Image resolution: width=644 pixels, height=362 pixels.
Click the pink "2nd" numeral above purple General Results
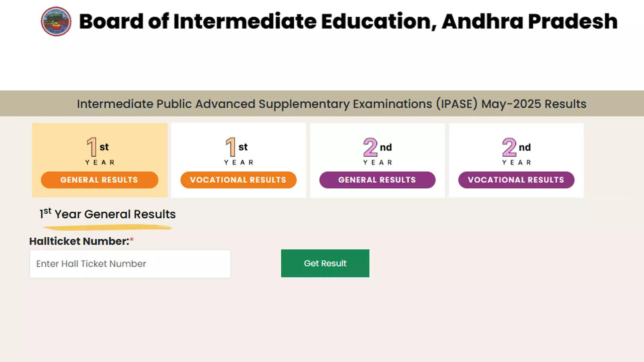(x=370, y=147)
